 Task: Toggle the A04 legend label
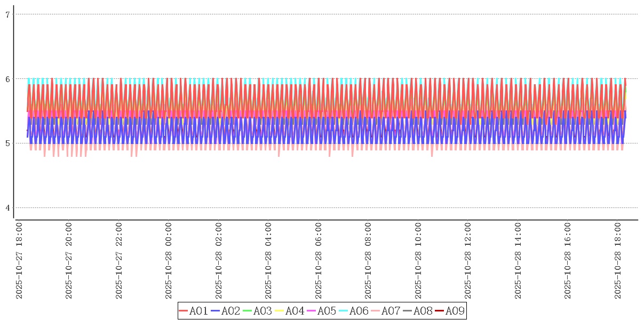click(x=295, y=311)
